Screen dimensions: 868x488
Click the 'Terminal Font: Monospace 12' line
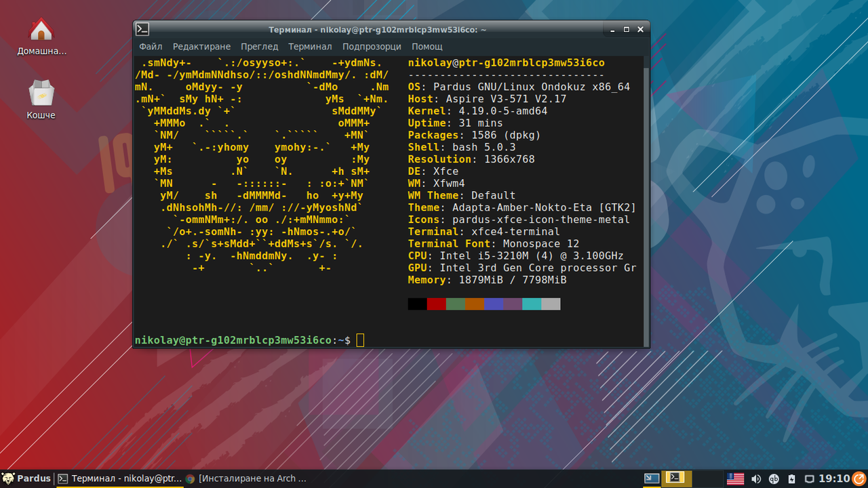tap(494, 244)
